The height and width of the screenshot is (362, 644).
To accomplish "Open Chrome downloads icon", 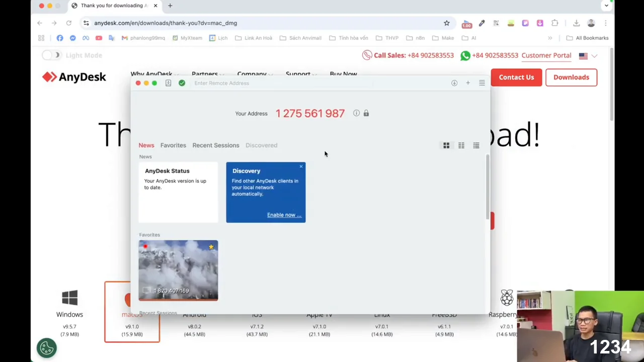I will point(577,23).
